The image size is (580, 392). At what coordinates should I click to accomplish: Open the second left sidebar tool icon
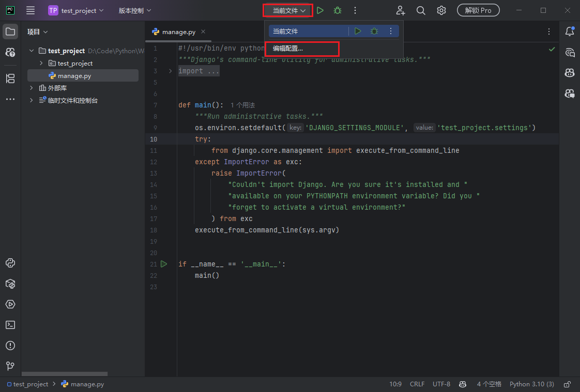[10, 52]
